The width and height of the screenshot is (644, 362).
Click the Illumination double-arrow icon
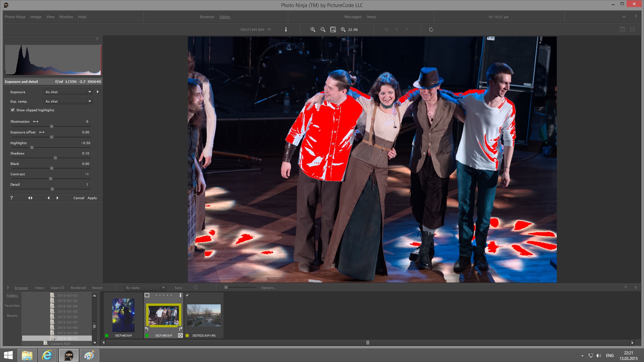click(x=36, y=121)
